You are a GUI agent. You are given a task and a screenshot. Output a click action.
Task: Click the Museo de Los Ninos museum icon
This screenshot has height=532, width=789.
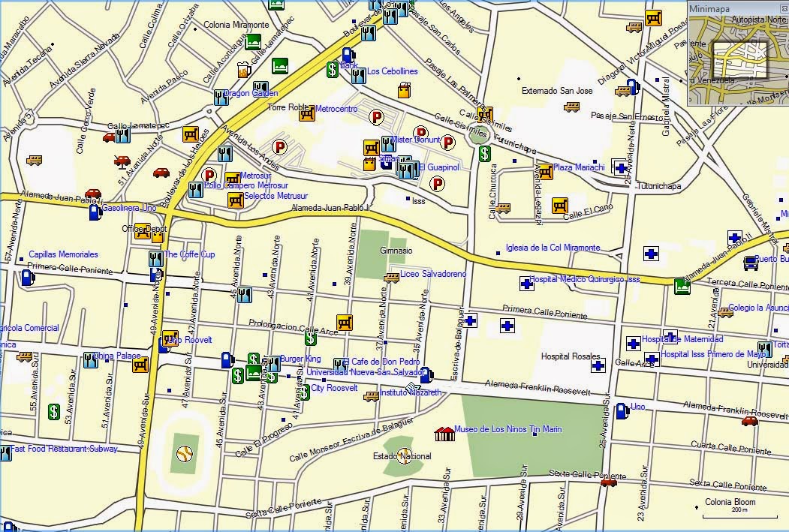tap(444, 434)
